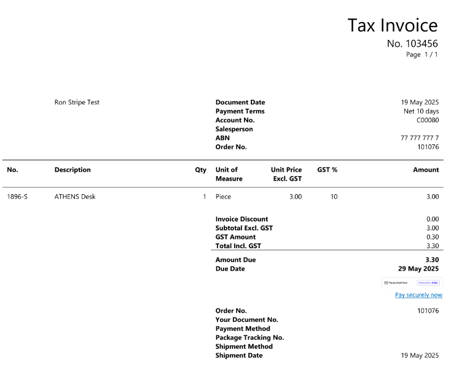The image size is (451, 374).
Task: Select the Amount column header
Action: point(426,170)
